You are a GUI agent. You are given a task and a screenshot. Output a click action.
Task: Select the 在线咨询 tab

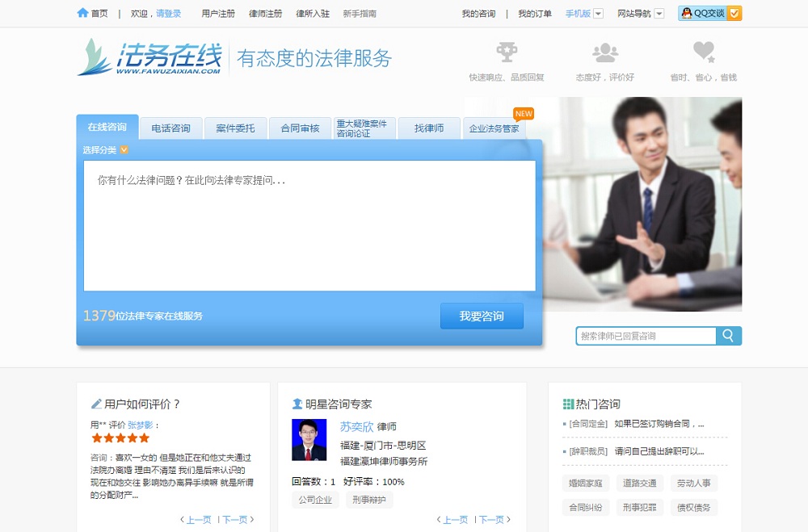point(107,128)
